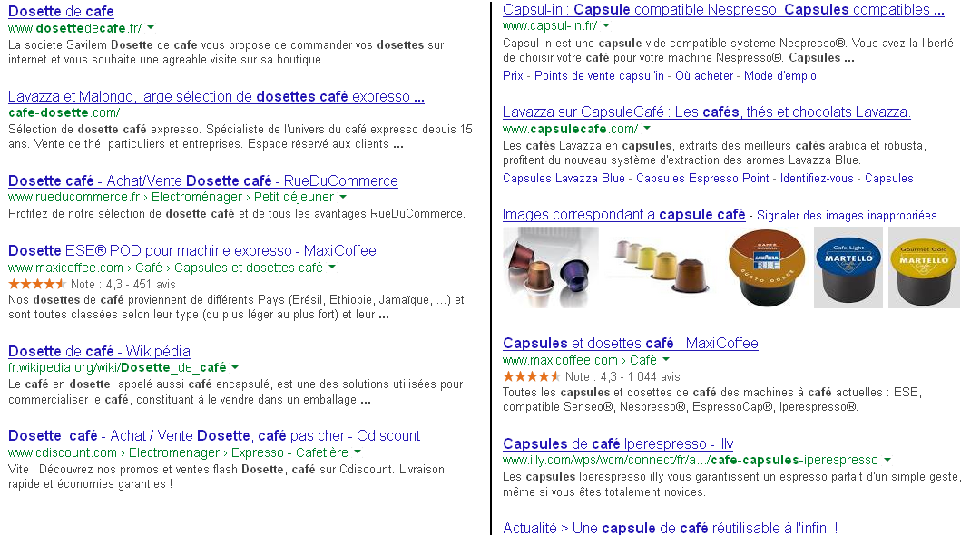
Task: Open 'Points de vente capsul'in' sitelink
Action: pyautogui.click(x=599, y=75)
